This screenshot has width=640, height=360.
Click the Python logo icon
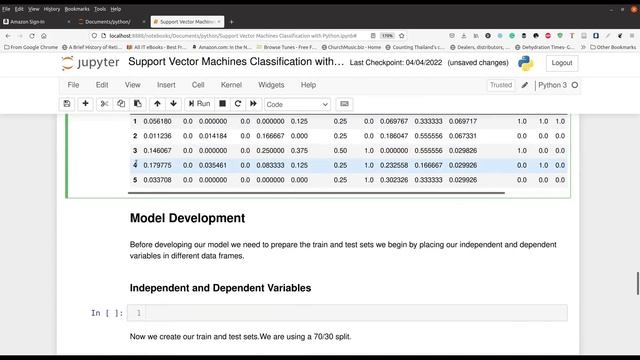click(x=526, y=63)
